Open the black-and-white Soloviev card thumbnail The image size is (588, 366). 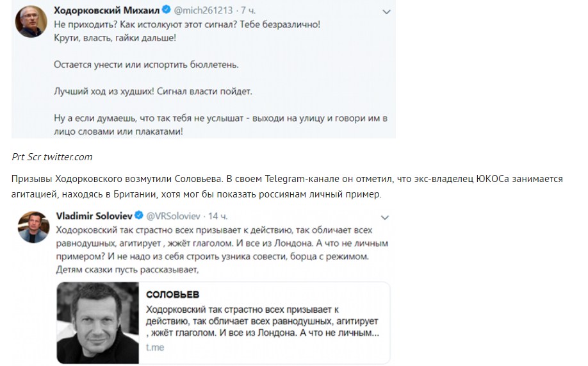(x=98, y=323)
